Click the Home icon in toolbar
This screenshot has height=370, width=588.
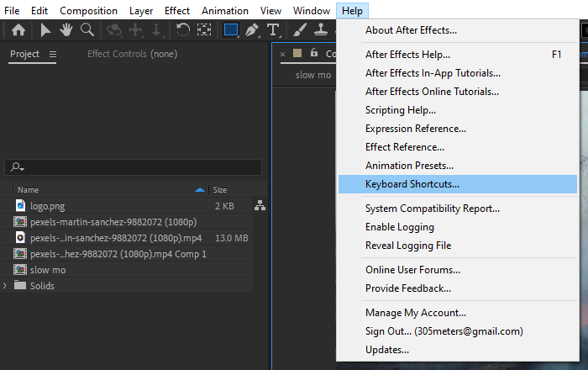tap(18, 30)
